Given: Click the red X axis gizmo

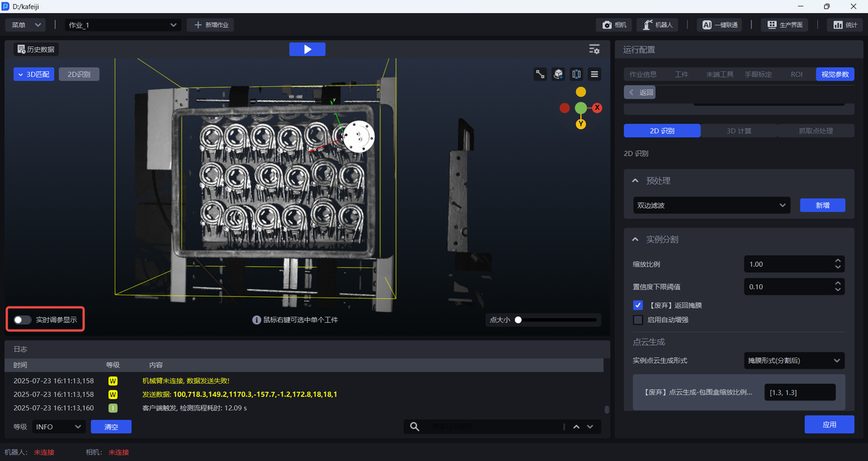Looking at the screenshot, I should click(x=597, y=108).
